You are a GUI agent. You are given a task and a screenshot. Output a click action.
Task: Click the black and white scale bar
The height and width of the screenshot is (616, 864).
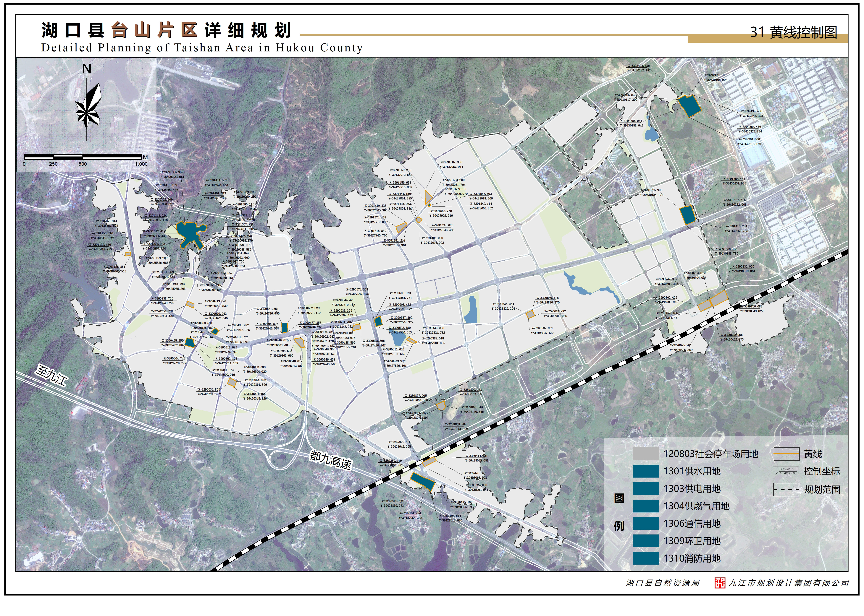pyautogui.click(x=83, y=157)
